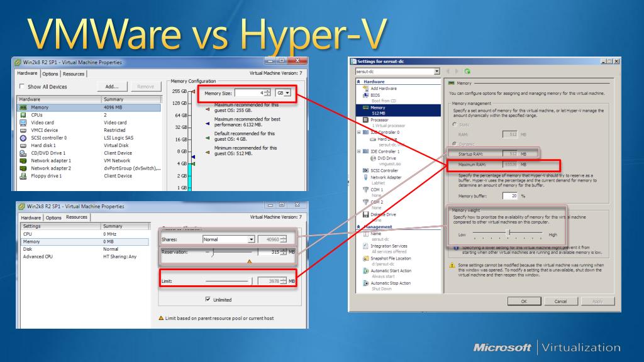Select the Disk row in the Resources settings list
The height and width of the screenshot is (362, 644).
pyautogui.click(x=85, y=249)
